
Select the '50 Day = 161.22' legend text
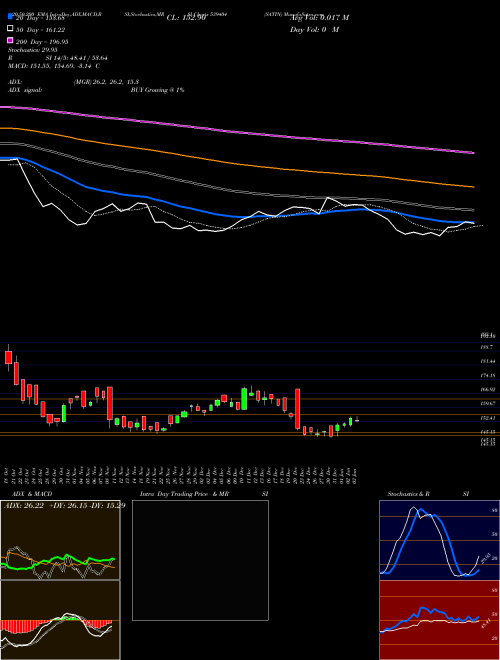[x=40, y=30]
